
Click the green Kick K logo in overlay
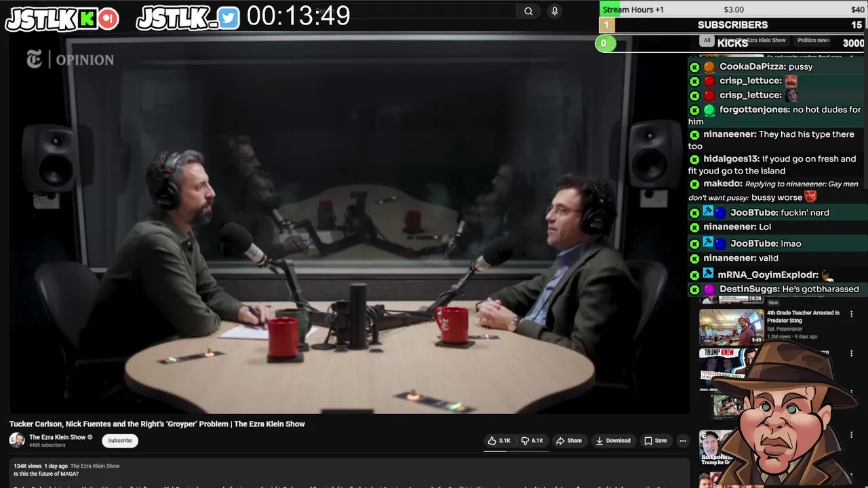[x=87, y=19]
